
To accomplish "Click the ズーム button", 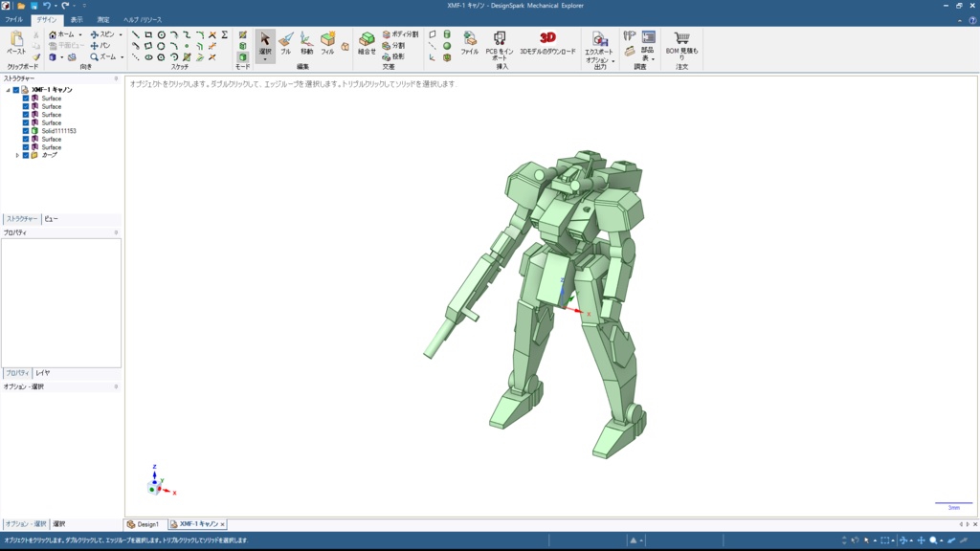I will 103,56.
